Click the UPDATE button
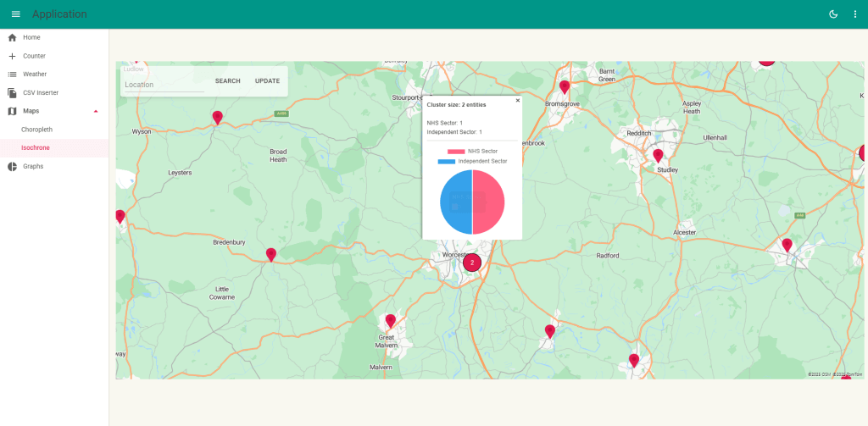Image resolution: width=868 pixels, height=426 pixels. tap(267, 80)
